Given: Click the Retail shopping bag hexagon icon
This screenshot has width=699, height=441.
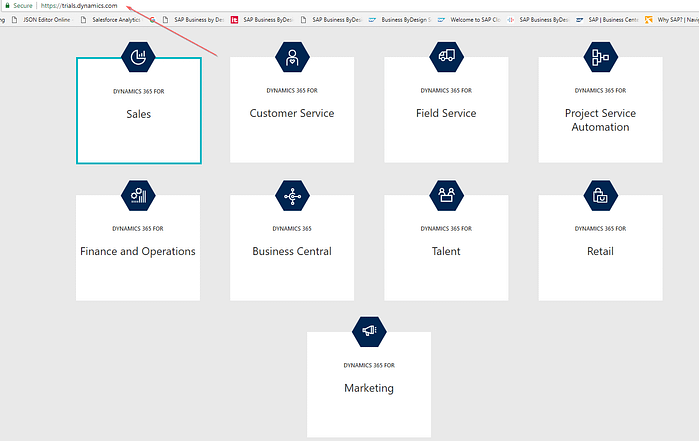Looking at the screenshot, I should [600, 195].
